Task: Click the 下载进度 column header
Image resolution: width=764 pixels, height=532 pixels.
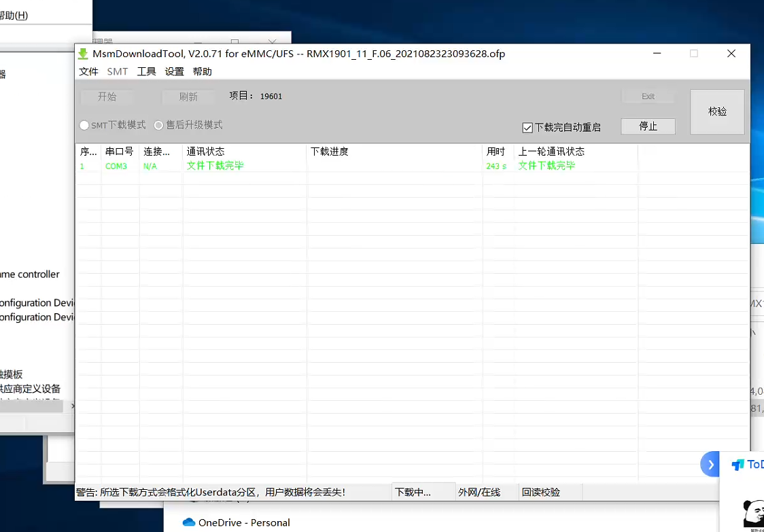Action: 394,152
